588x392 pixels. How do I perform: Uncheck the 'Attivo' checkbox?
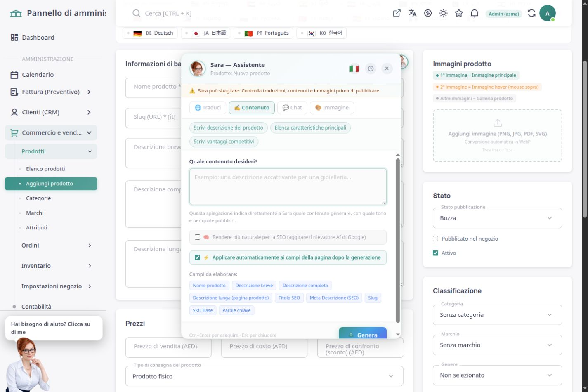tap(435, 253)
